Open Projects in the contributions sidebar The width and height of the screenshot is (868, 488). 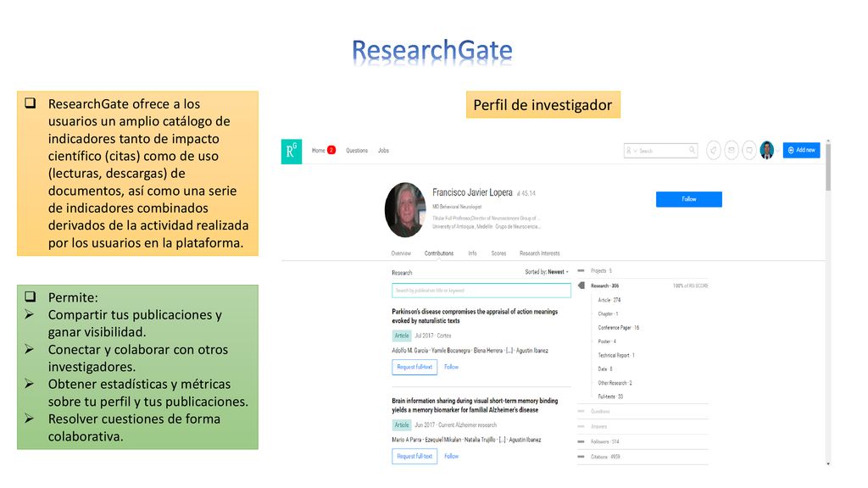coord(601,270)
